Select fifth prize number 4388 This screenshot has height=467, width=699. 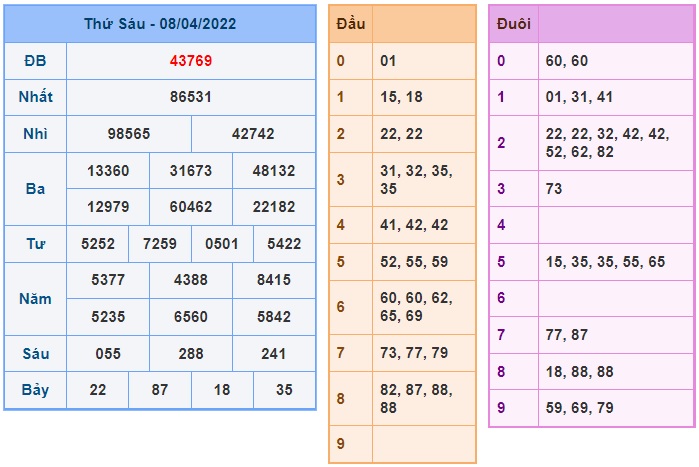click(x=191, y=280)
